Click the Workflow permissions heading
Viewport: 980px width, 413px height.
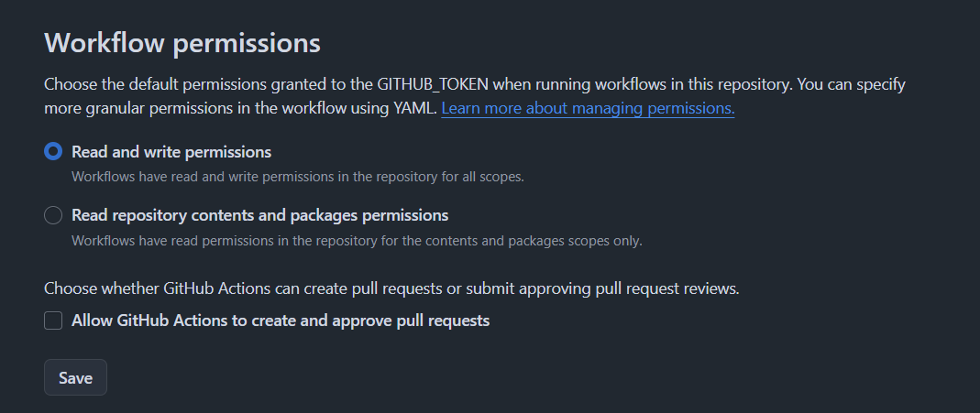point(182,43)
